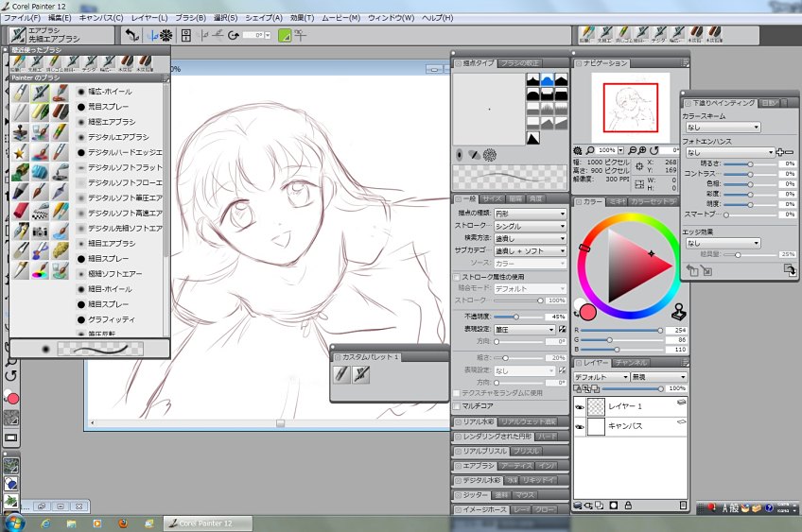Image resolution: width=802 pixels, height=532 pixels.
Task: Switch to the チャンネル tab
Action: (x=631, y=363)
